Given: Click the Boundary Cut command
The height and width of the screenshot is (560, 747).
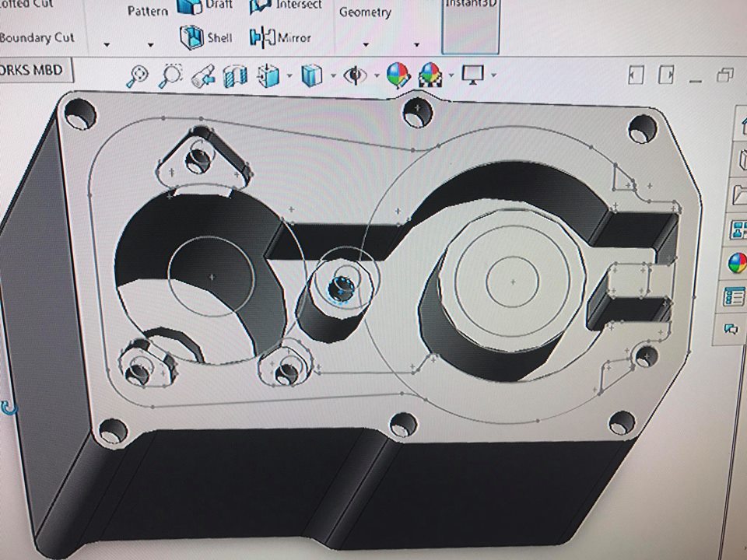Looking at the screenshot, I should click(37, 37).
